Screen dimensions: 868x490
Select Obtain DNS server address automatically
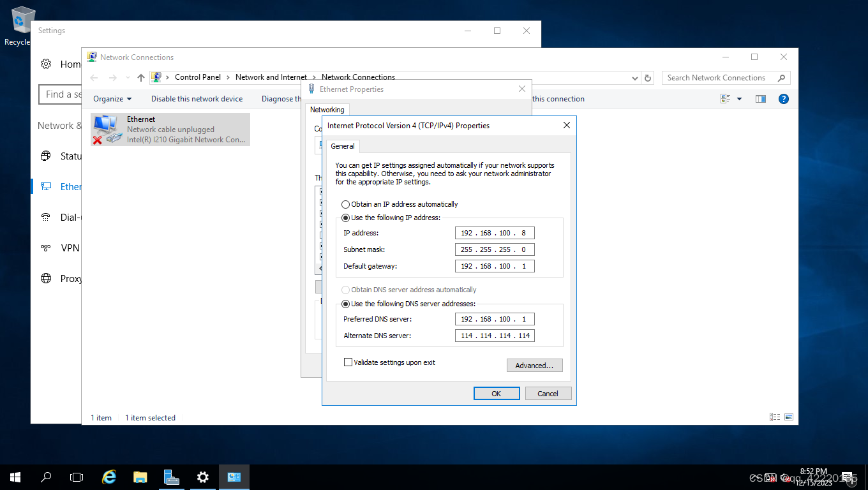pyautogui.click(x=345, y=290)
